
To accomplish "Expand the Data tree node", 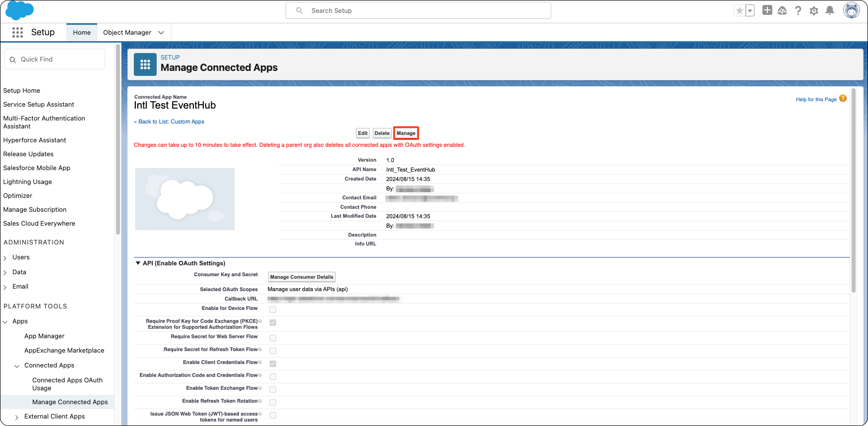I will coord(5,273).
